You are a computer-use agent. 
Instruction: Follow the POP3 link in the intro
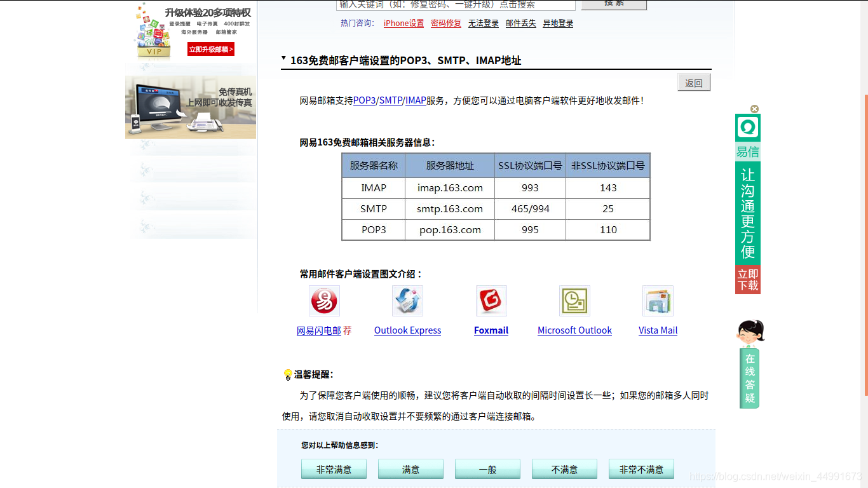point(365,100)
